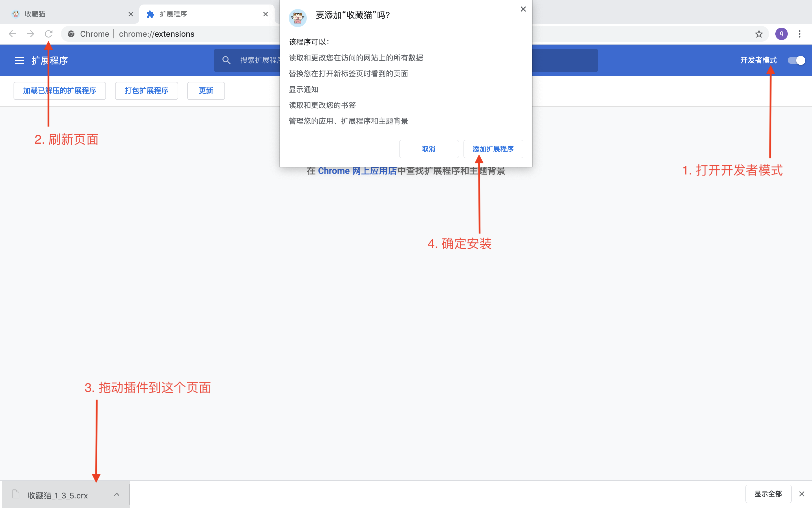Close the 要添加收藏猫 dialog

[x=523, y=9]
